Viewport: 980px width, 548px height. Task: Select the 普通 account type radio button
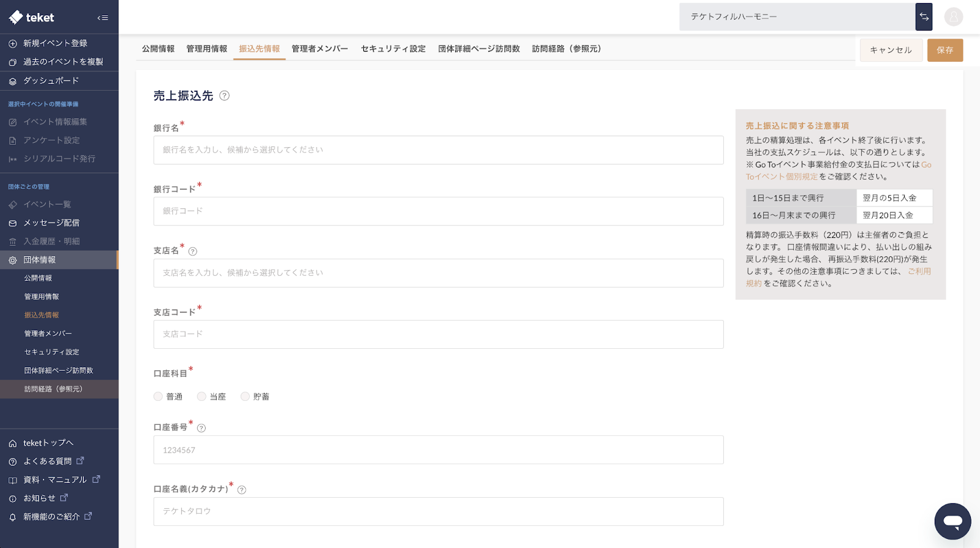click(x=158, y=397)
